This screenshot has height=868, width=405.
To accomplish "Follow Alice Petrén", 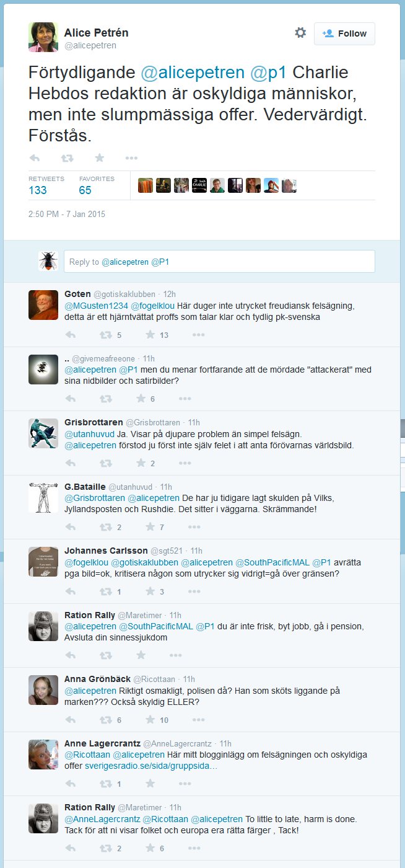I will pos(344,33).
